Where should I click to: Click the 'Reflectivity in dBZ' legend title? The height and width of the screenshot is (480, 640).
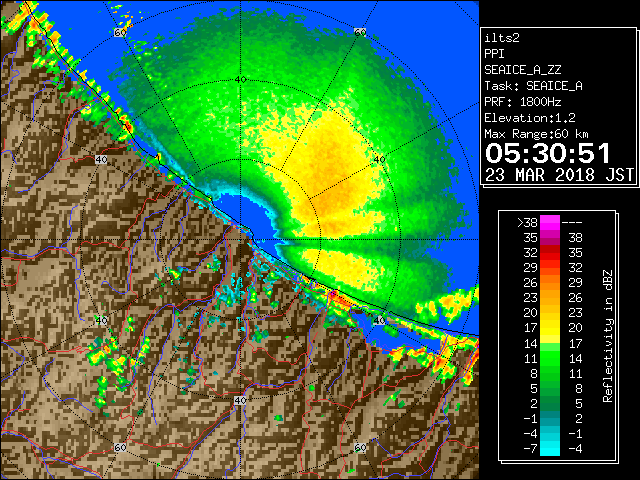(608, 336)
